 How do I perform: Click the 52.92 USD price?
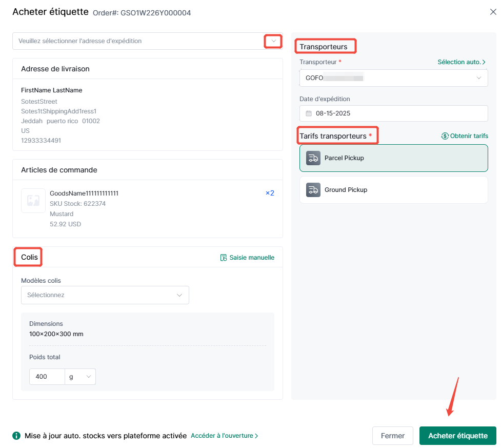pos(66,224)
